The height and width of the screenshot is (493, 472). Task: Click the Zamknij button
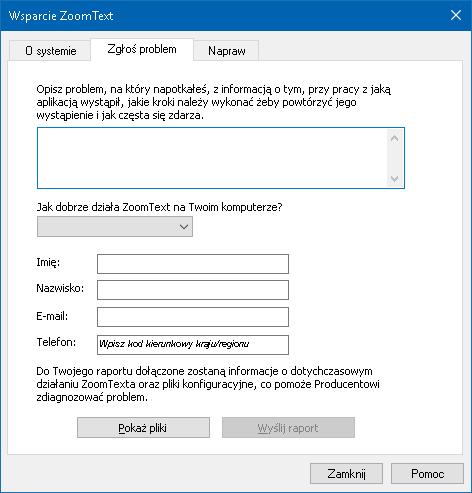click(346, 473)
